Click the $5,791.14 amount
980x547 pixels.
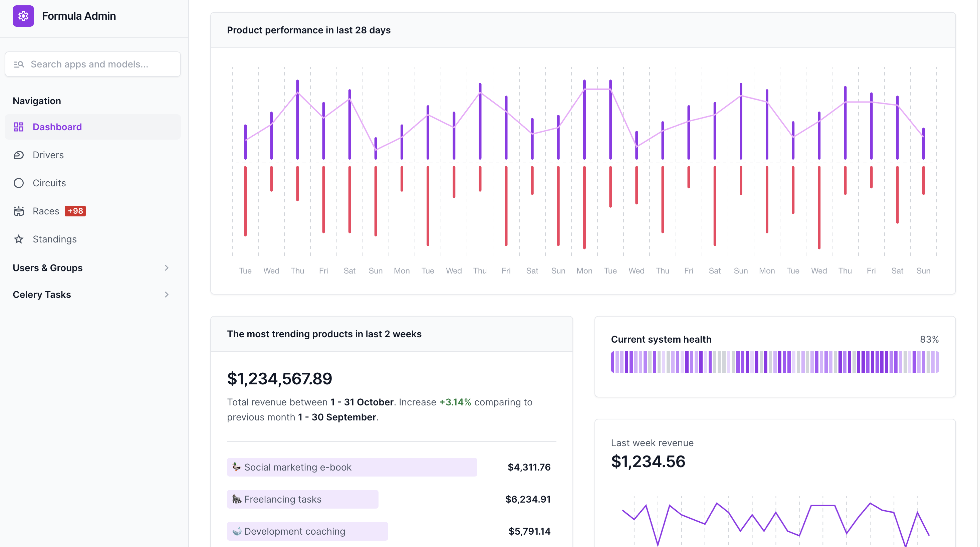pyautogui.click(x=529, y=531)
